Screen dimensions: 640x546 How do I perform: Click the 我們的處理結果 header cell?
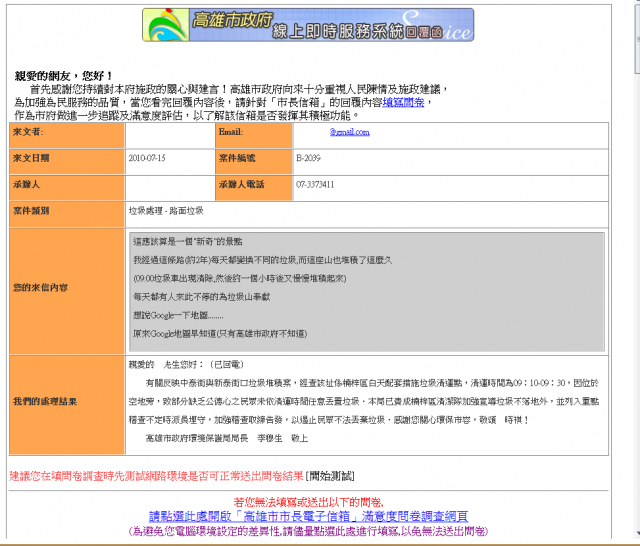click(67, 405)
